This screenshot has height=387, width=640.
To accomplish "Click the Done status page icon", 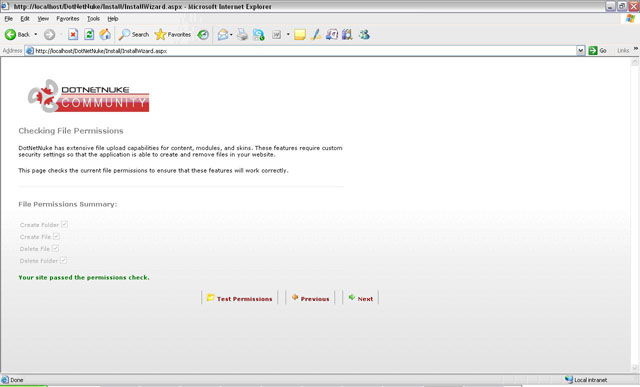I will tap(5, 380).
